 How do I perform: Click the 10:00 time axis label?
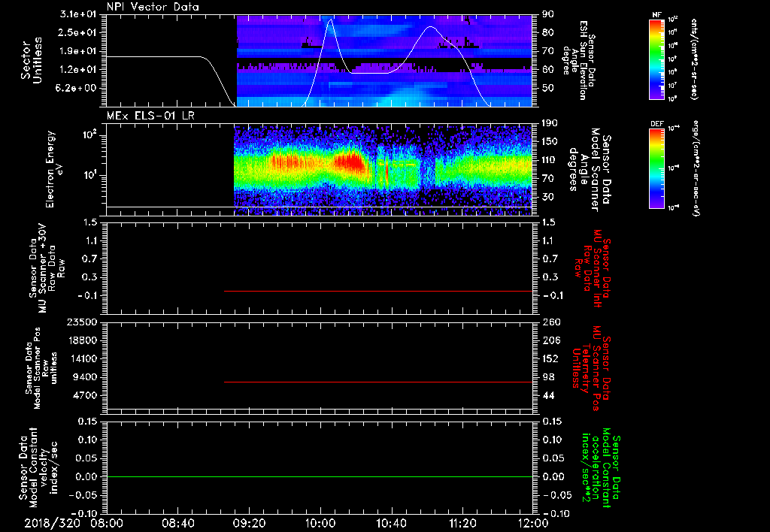(x=320, y=524)
